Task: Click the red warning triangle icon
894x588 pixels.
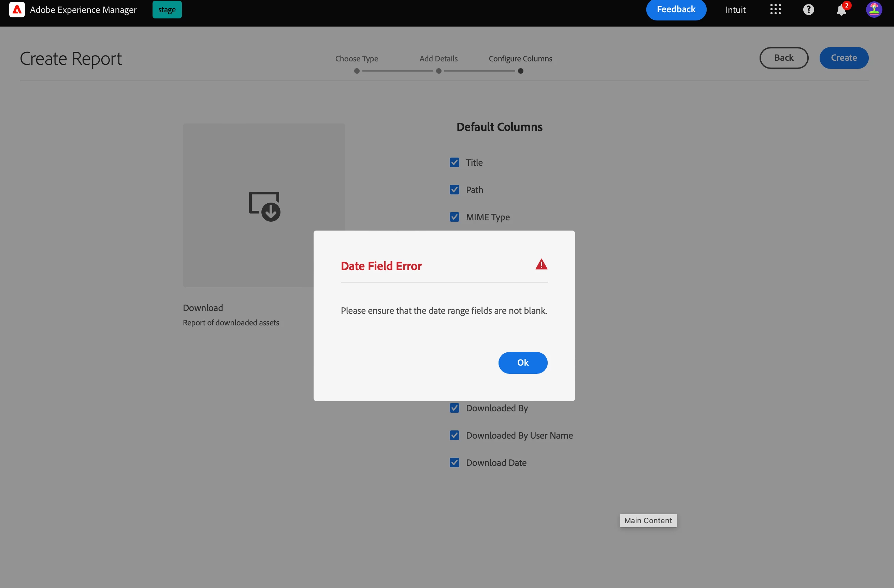Action: pos(541,265)
